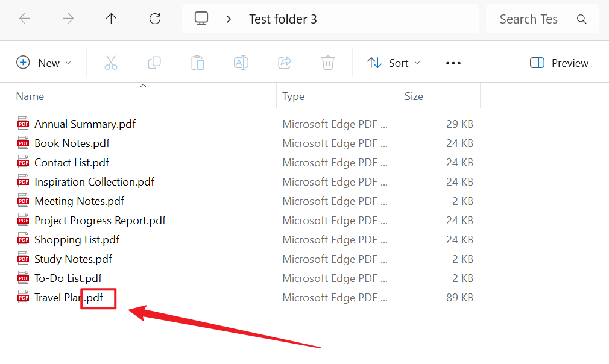The height and width of the screenshot is (364, 609).
Task: Select the Travel Plan.pdf file
Action: click(68, 298)
